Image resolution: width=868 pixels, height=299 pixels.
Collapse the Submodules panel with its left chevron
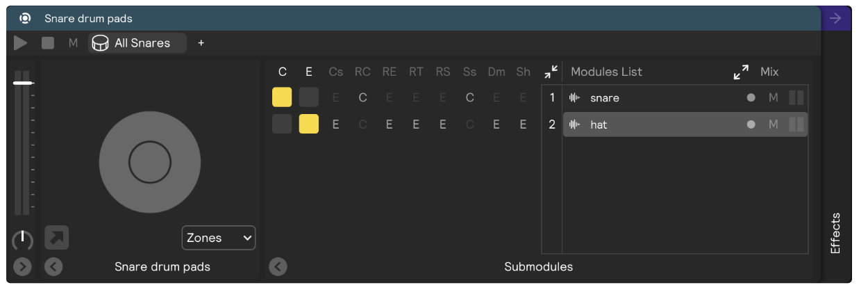click(278, 266)
